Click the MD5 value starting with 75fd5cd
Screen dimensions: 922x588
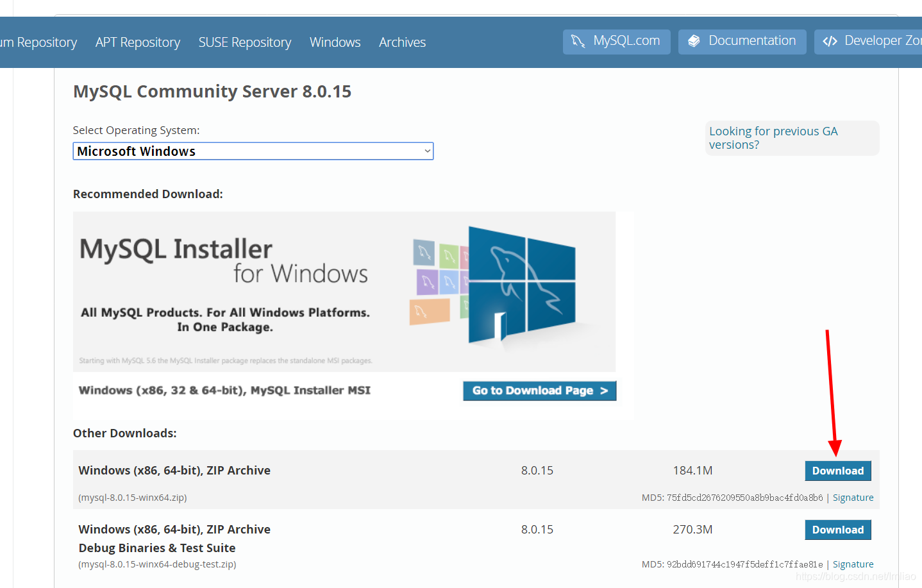745,498
